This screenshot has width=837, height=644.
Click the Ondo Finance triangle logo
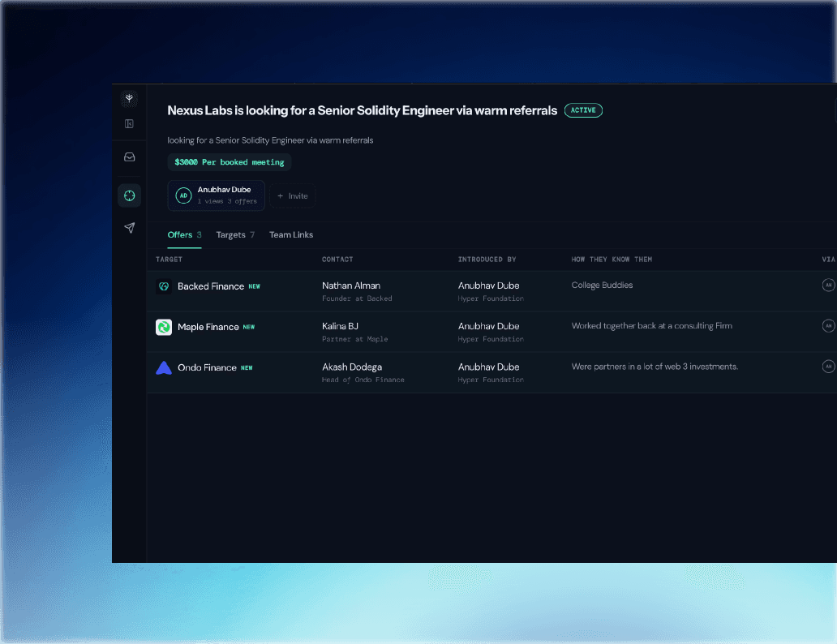(164, 368)
